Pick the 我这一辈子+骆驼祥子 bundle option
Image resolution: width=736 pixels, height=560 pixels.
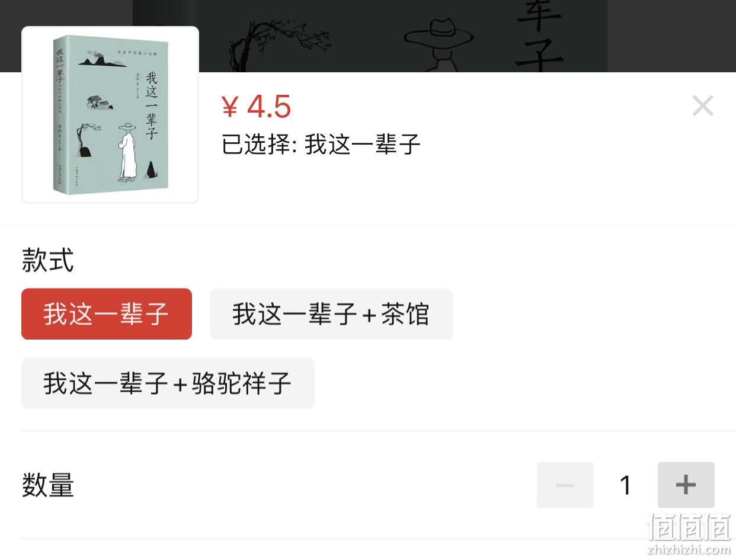[168, 383]
